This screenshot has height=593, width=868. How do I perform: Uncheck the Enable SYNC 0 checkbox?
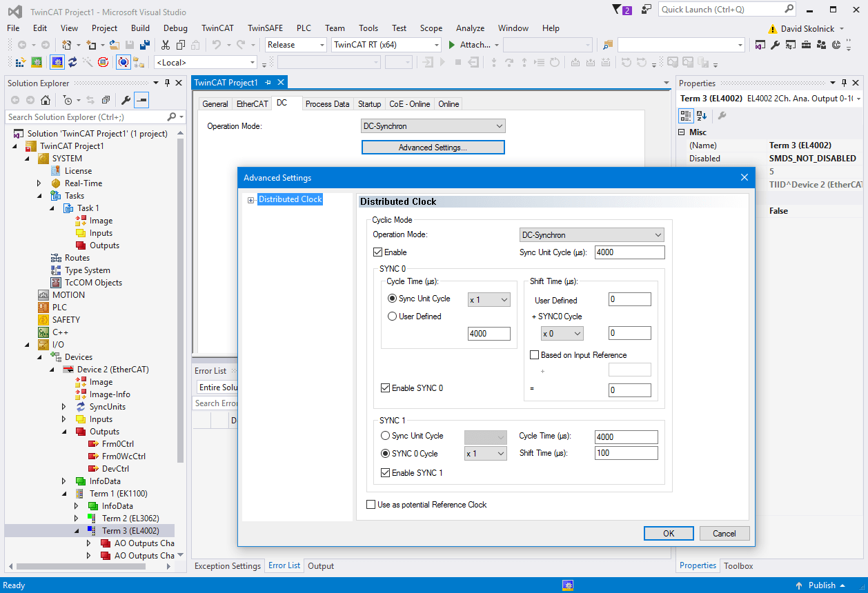386,388
